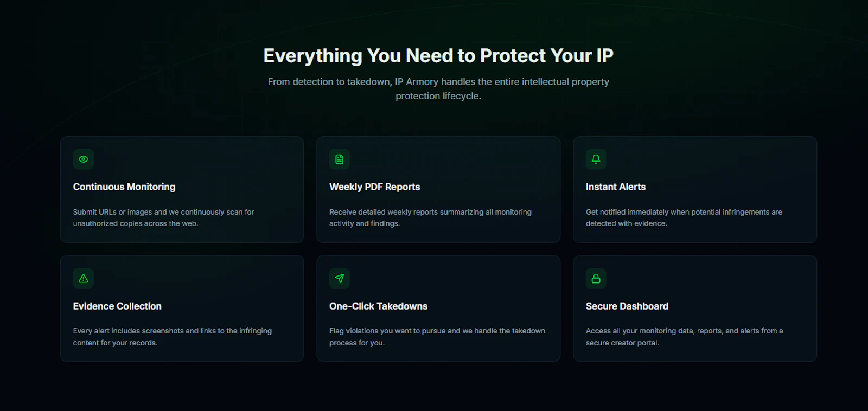The image size is (868, 411).
Task: Select the One-Click Takedowns heading
Action: (x=379, y=306)
